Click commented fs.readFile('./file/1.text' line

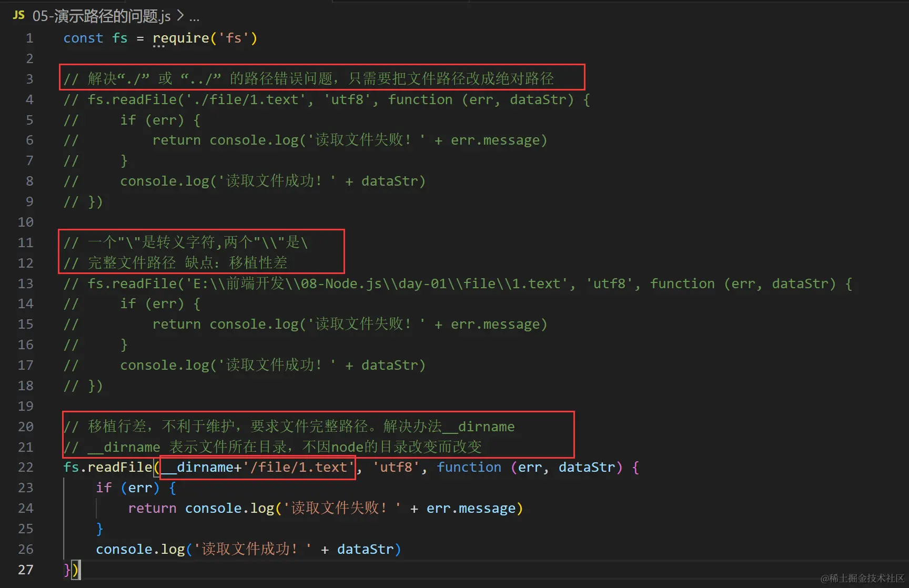pyautogui.click(x=326, y=99)
